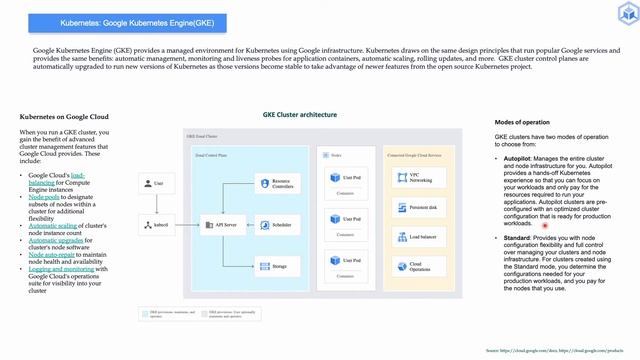Click the "Load balancer" label text
Screen dimensions: 640x360
(x=423, y=237)
